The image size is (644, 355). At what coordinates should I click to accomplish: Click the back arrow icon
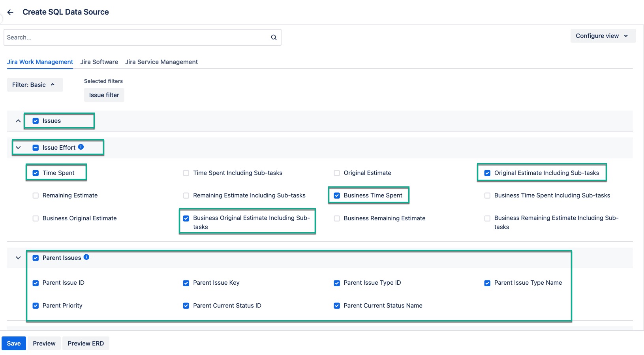10,12
